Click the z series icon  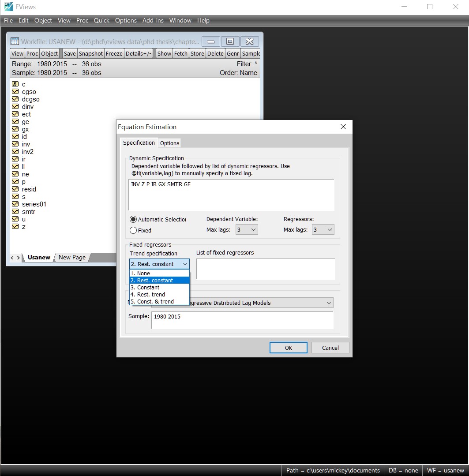[x=15, y=227]
